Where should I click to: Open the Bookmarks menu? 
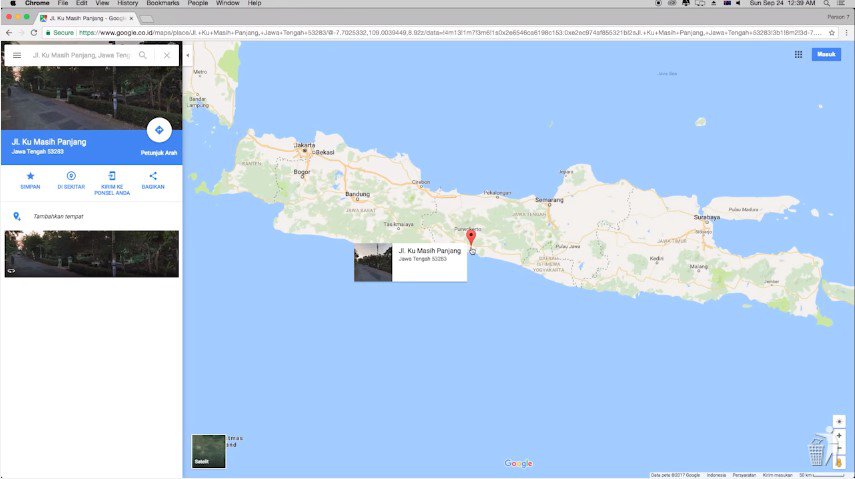coord(162,3)
